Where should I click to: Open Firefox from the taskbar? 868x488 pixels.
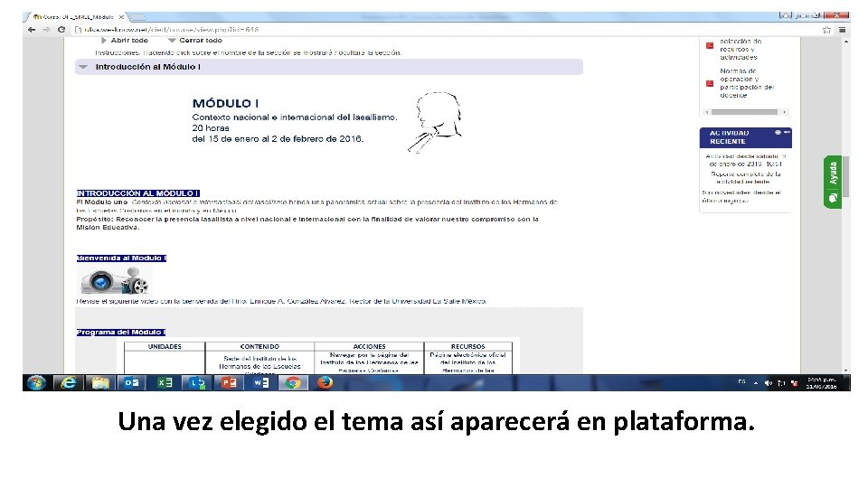(x=325, y=383)
